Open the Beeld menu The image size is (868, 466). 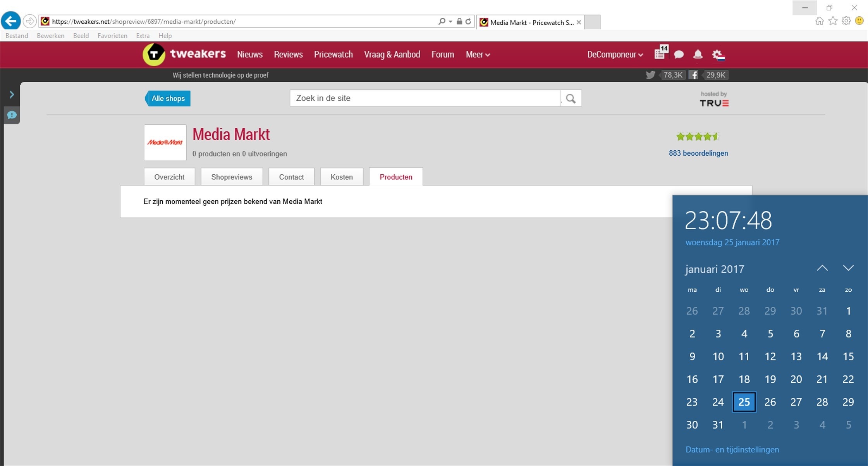81,36
